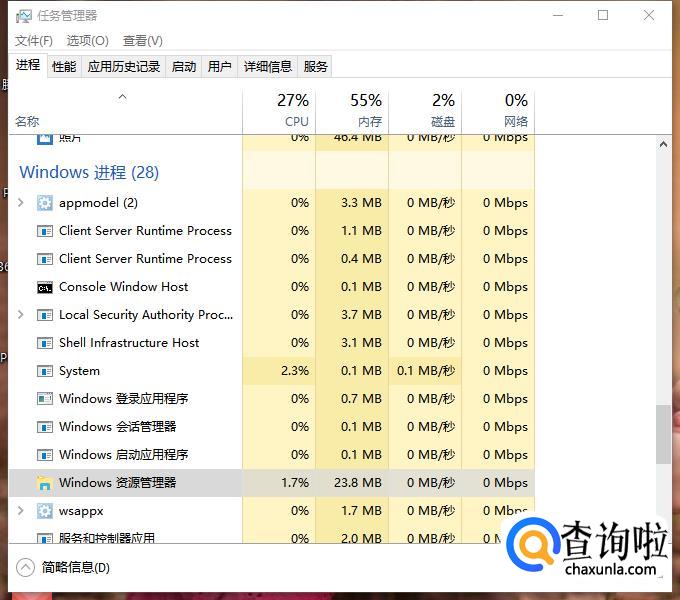The image size is (680, 600).
Task: Select the System process name
Action: click(79, 371)
